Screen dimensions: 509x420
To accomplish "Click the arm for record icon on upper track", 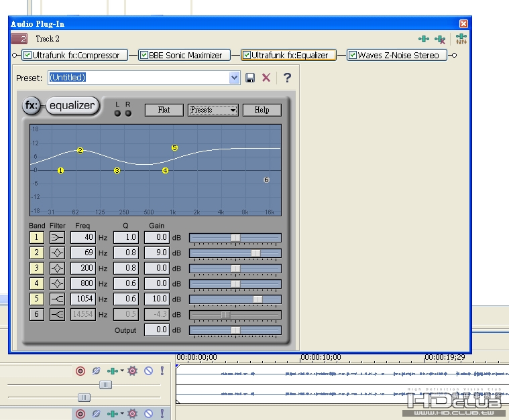I will [x=80, y=370].
